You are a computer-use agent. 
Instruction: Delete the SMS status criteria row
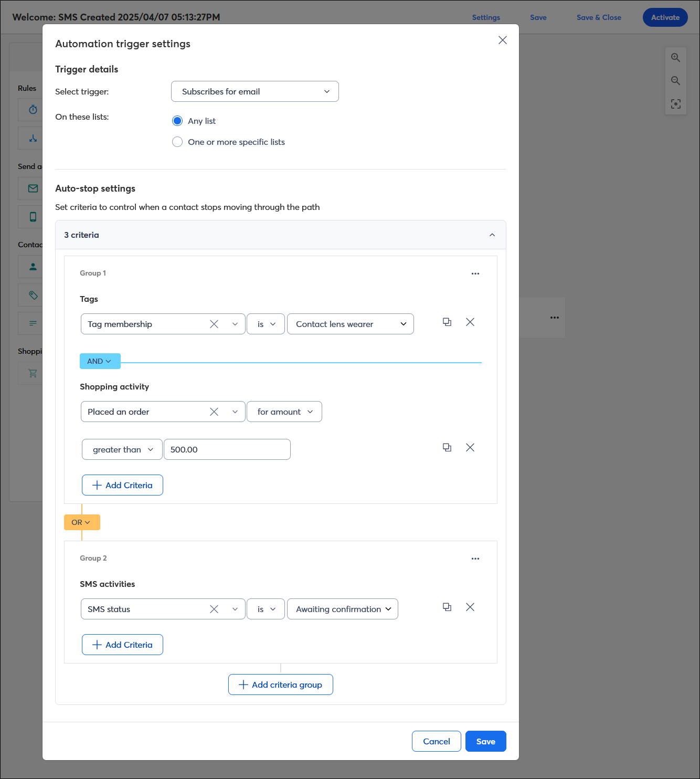[470, 607]
